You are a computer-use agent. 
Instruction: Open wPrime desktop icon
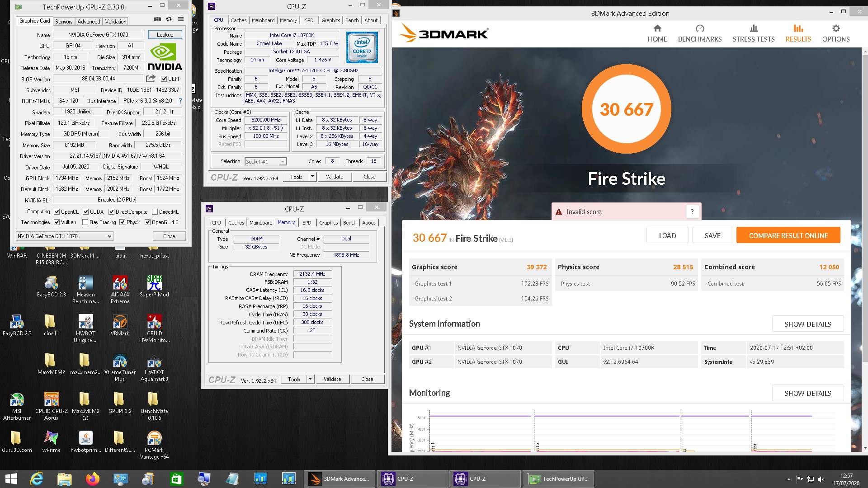coord(51,441)
